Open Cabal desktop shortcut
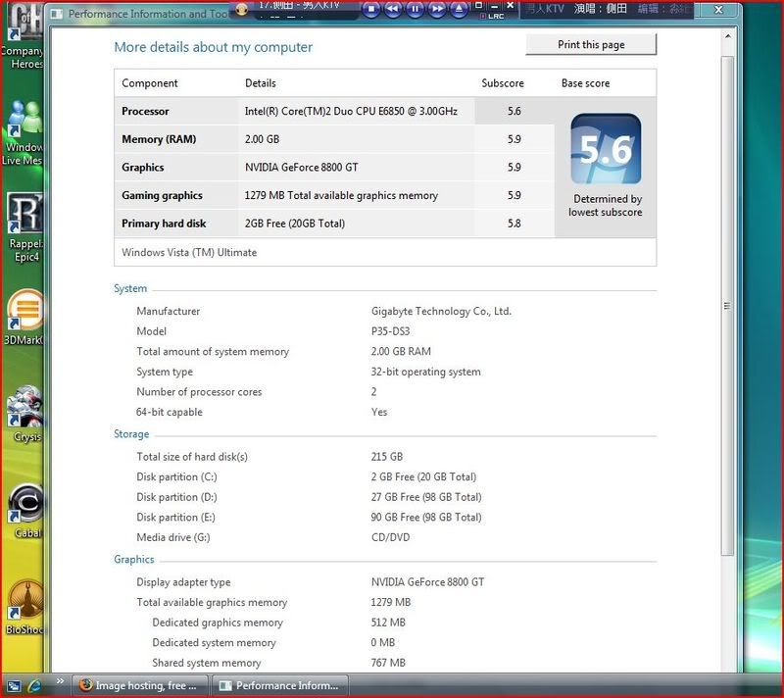 (x=26, y=511)
